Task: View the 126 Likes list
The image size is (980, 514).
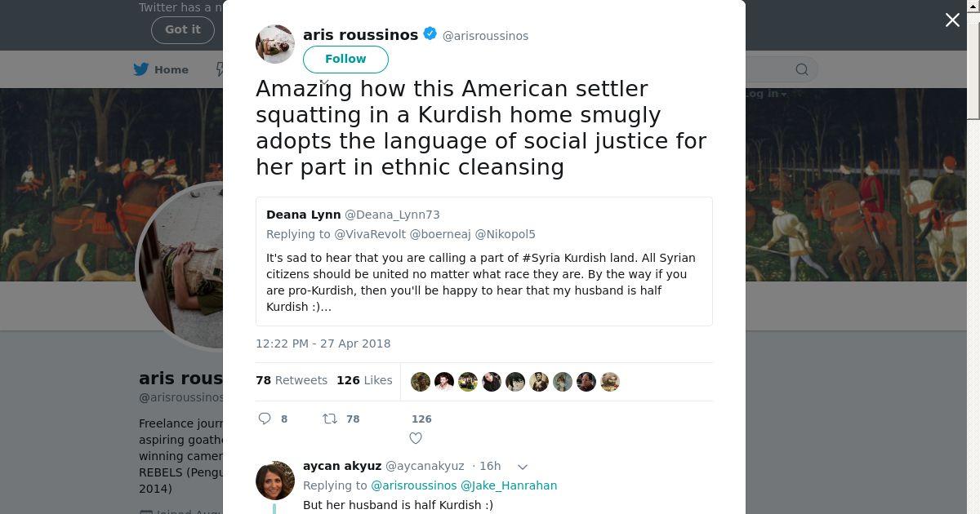Action: click(364, 380)
